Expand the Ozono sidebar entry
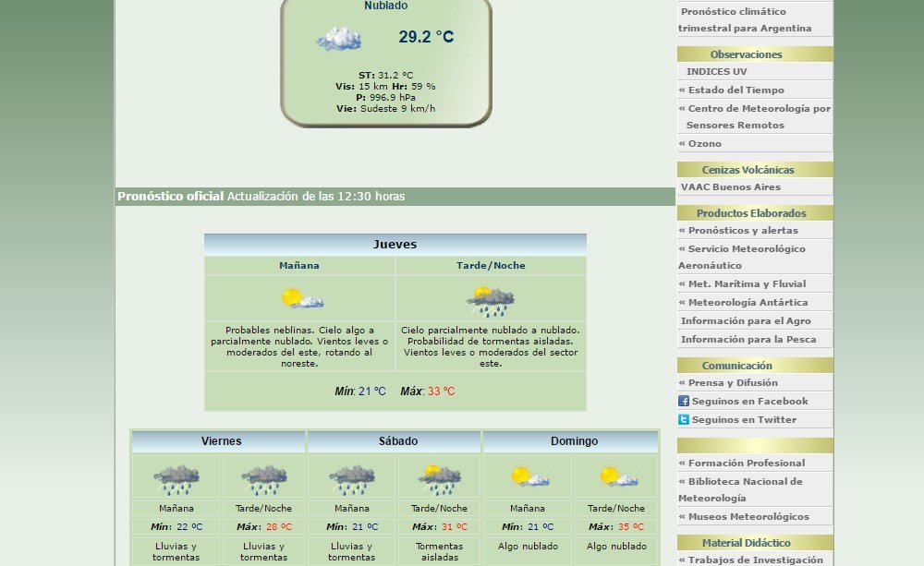The image size is (924, 566). point(703,143)
